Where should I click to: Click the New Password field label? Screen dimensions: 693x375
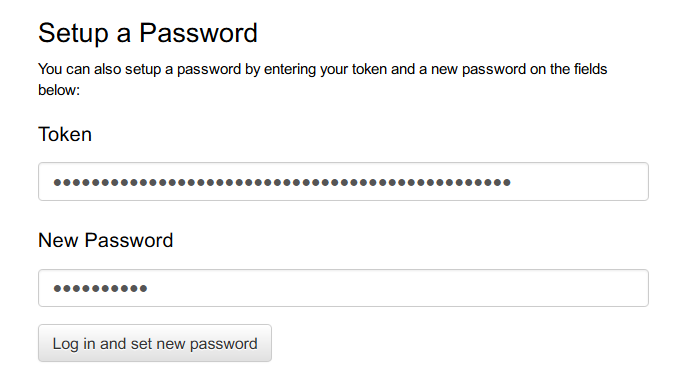106,241
